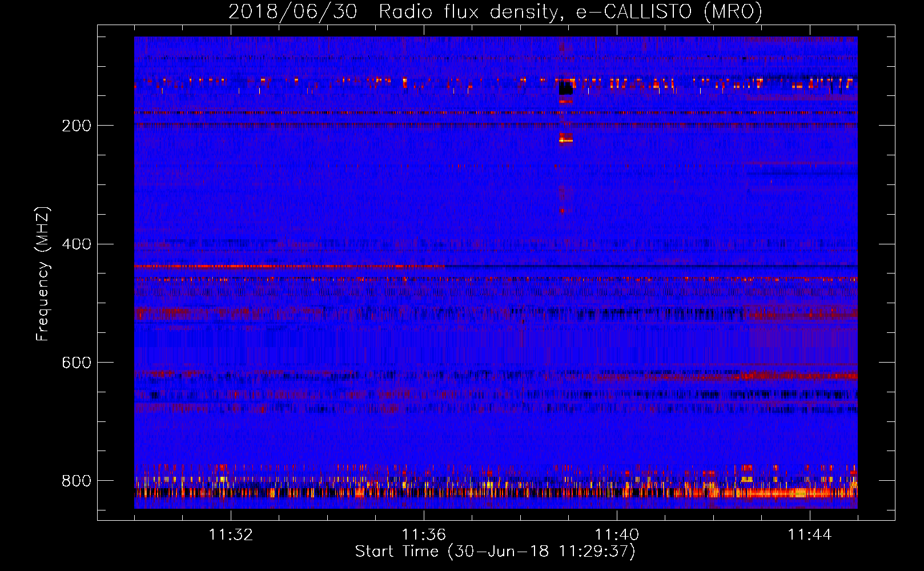Click the 'Frequency (MHZ)' axis label
The height and width of the screenshot is (571, 924).
[x=42, y=274]
